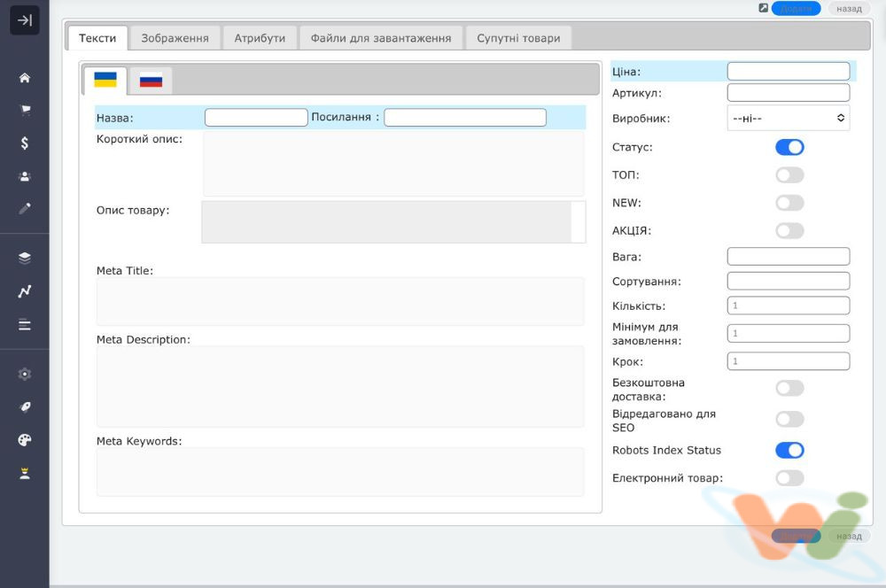Click the top назад button
Image resolution: width=886 pixels, height=588 pixels.
coord(848,9)
